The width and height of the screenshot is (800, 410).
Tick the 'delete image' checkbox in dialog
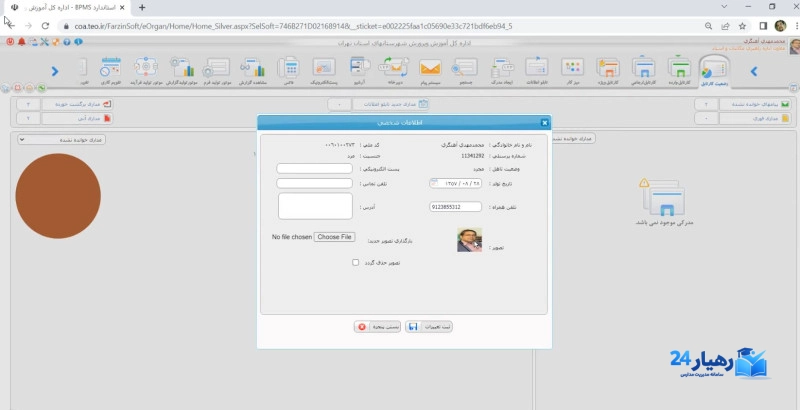[356, 262]
